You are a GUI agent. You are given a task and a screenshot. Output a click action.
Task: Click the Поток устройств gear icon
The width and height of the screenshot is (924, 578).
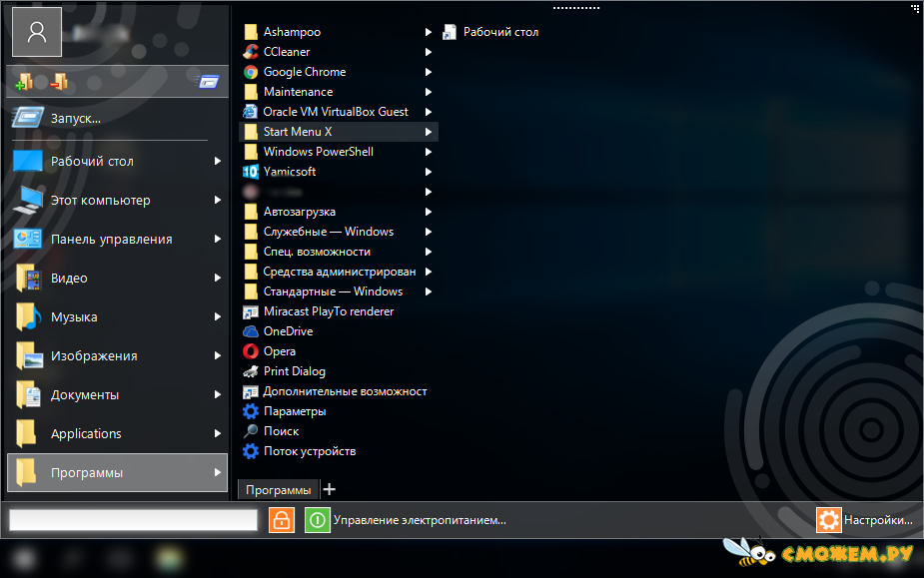[251, 451]
